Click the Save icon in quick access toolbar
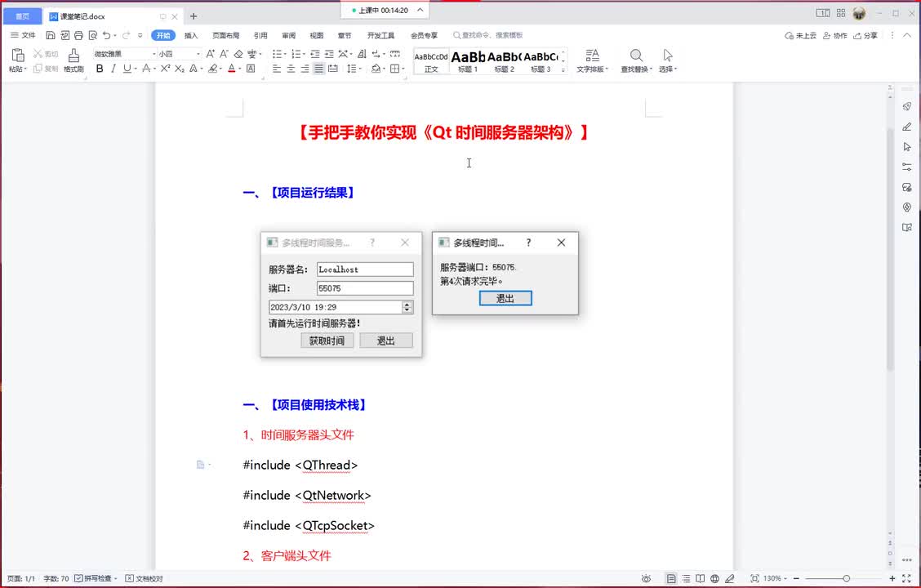 (51, 35)
